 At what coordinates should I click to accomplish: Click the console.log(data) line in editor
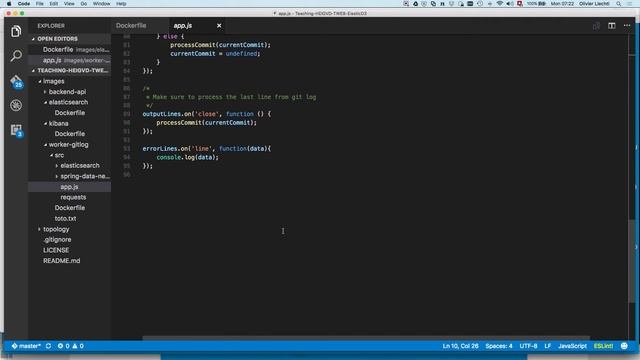pos(187,157)
